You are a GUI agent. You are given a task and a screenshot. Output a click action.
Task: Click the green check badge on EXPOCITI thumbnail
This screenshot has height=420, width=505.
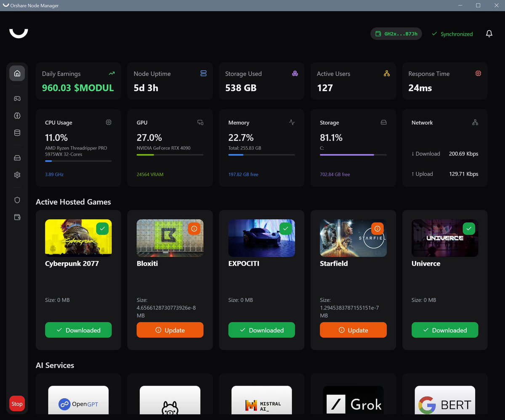(x=286, y=229)
